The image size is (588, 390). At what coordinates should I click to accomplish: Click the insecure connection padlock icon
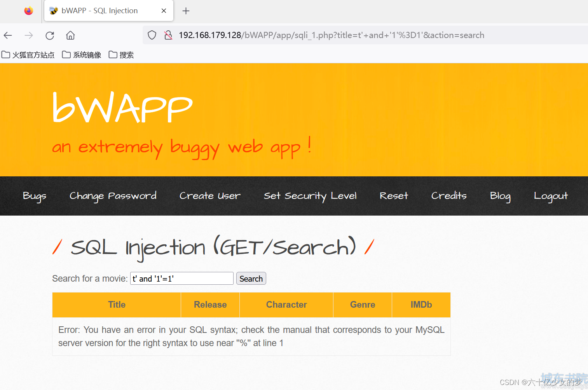pos(168,35)
